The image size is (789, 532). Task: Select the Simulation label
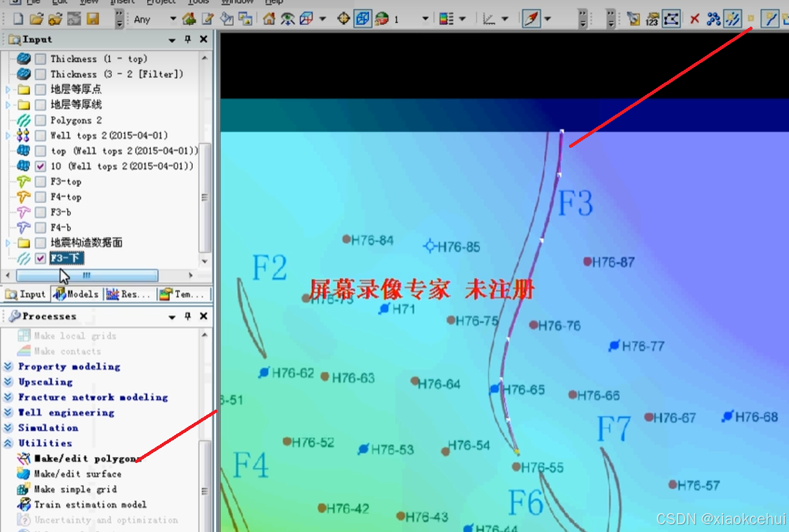(48, 428)
